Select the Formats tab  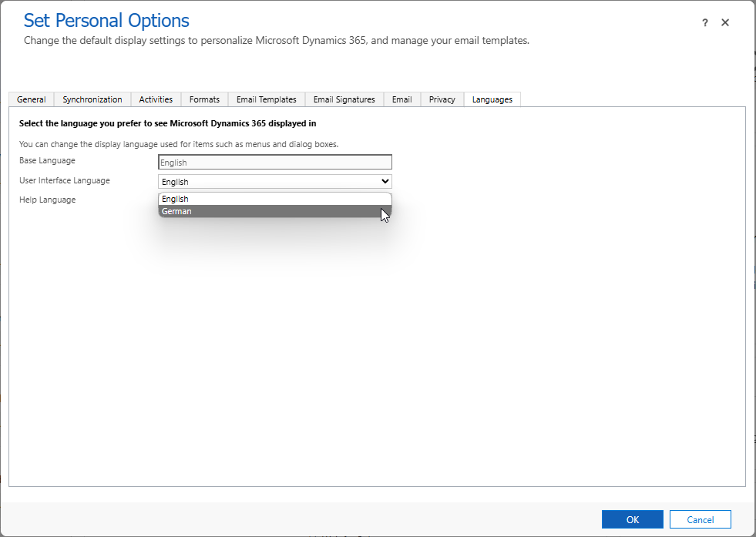(x=204, y=99)
